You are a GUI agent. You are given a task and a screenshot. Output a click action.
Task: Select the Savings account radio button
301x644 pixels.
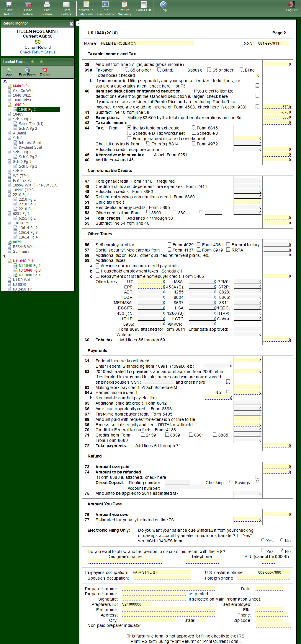(x=257, y=482)
